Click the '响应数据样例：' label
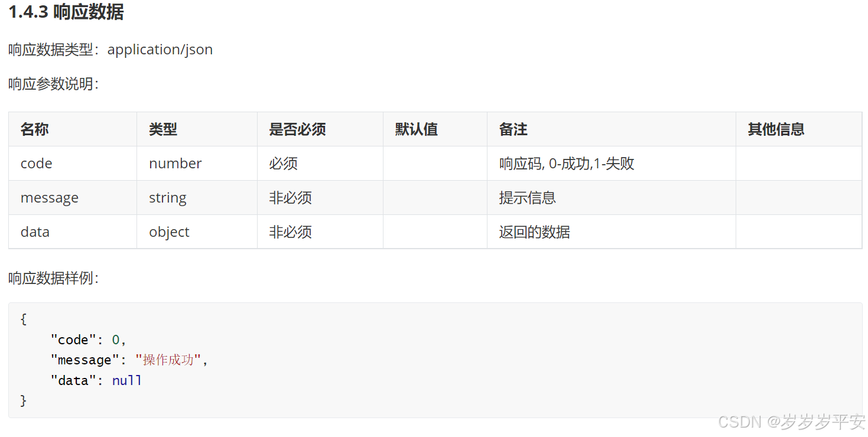Image resolution: width=868 pixels, height=437 pixels. coord(54,278)
